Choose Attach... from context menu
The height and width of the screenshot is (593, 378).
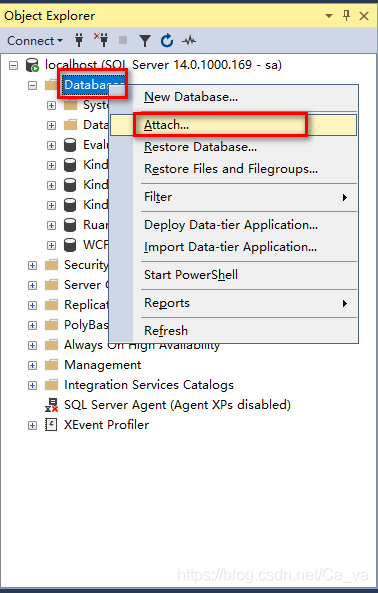coord(233,125)
